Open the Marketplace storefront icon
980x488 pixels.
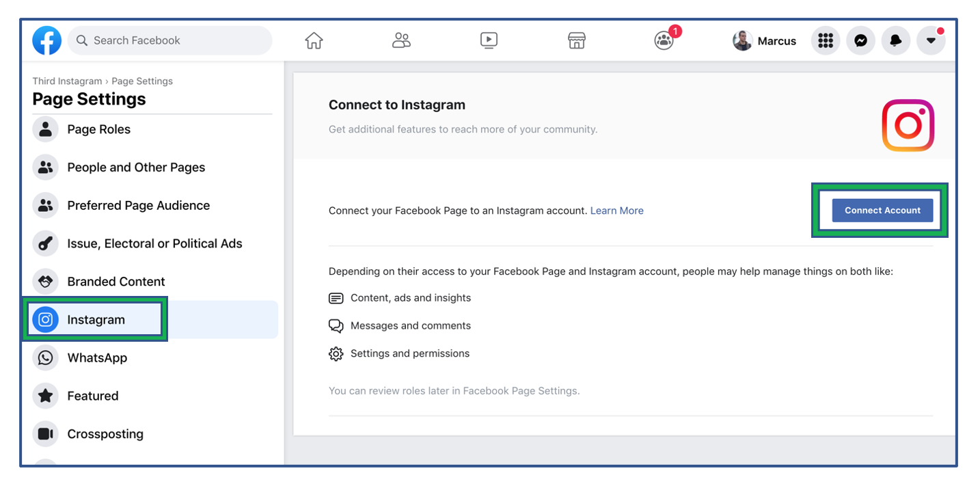pos(577,40)
